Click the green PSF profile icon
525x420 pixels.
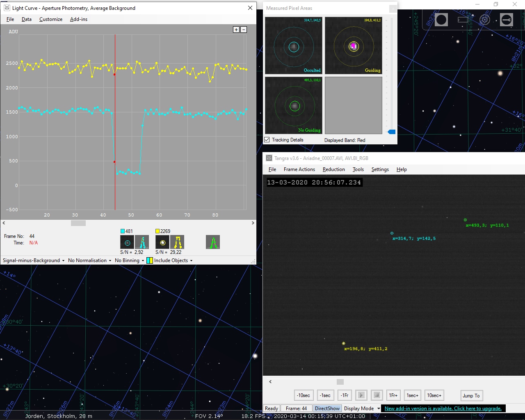click(x=213, y=242)
